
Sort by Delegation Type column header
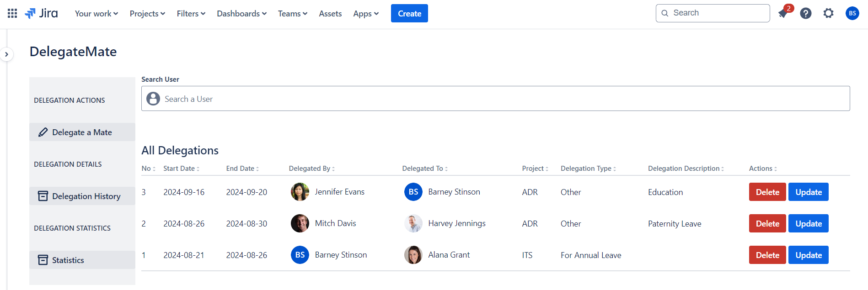click(x=589, y=169)
